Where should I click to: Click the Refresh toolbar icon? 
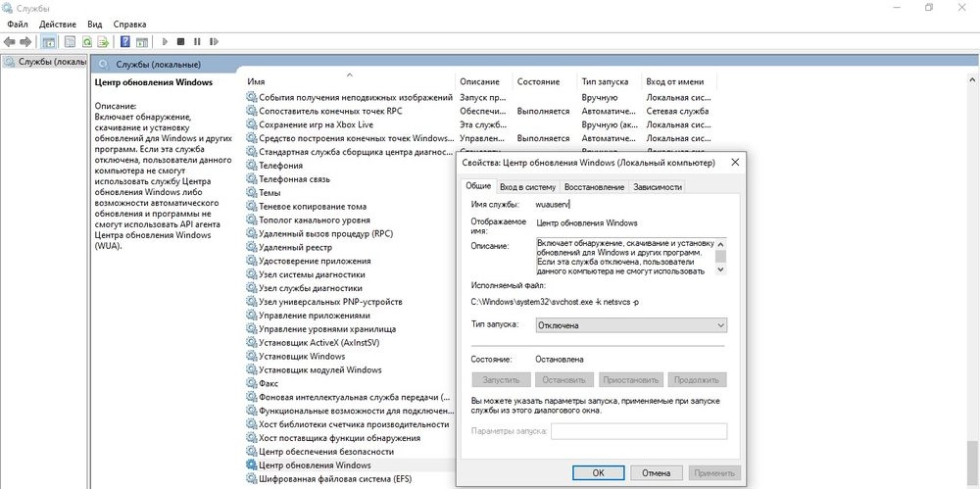87,42
